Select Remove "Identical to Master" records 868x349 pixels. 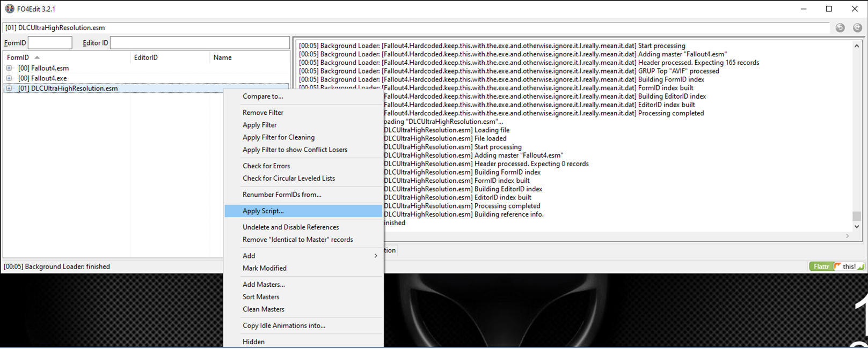tap(297, 240)
